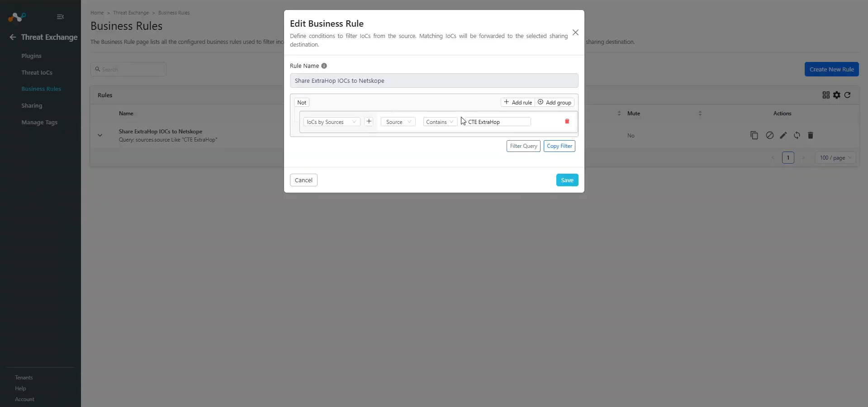This screenshot has height=407, width=868.
Task: Open table settings gear icon
Action: pos(836,95)
